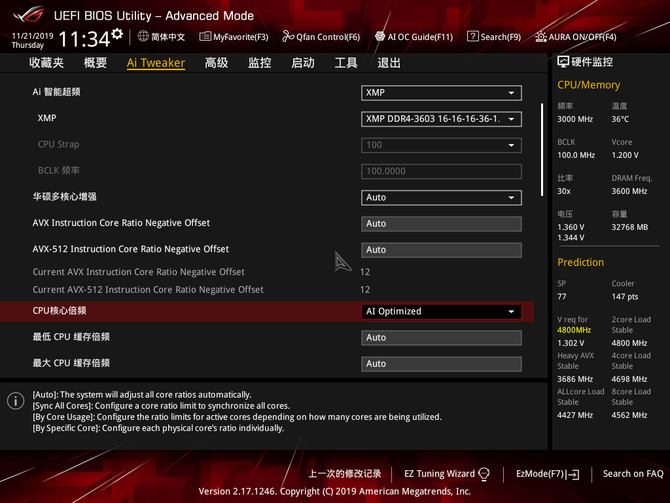Screen dimensions: 670x503
Task: Switch to the 监控 tab
Action: (x=259, y=63)
